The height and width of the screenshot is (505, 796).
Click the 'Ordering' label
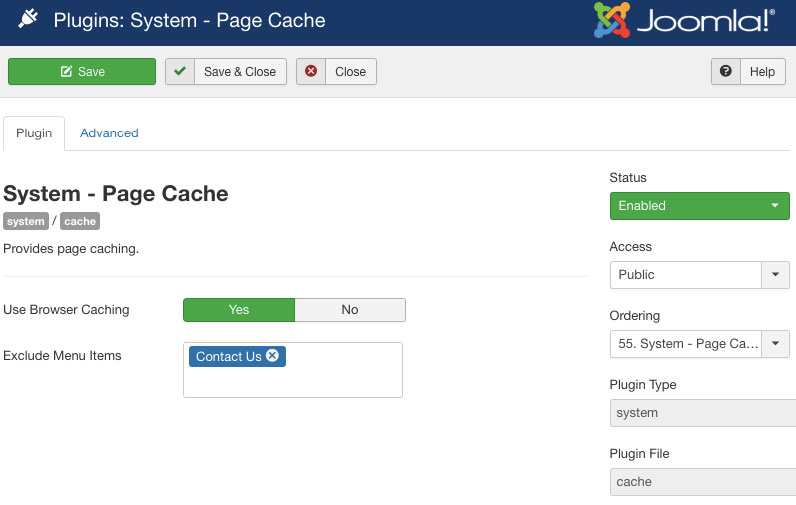click(x=635, y=316)
